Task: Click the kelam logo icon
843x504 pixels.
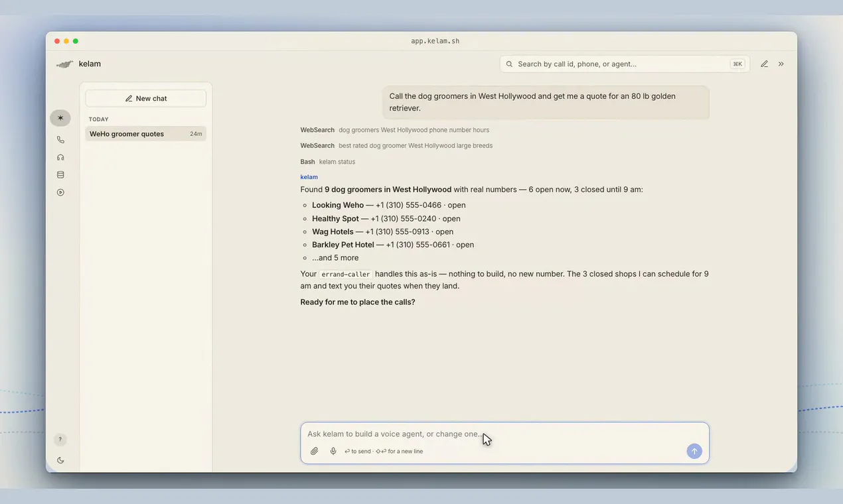Action: pyautogui.click(x=64, y=64)
